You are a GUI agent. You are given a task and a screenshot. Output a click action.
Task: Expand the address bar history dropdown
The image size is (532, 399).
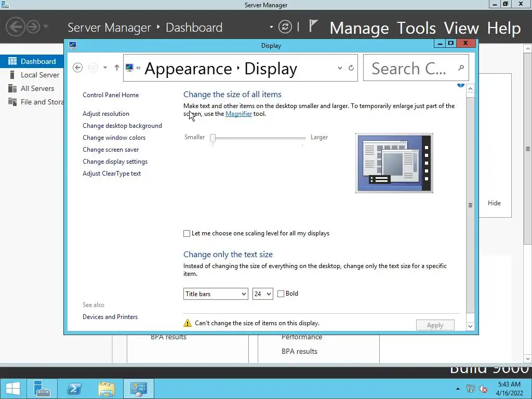coord(340,68)
